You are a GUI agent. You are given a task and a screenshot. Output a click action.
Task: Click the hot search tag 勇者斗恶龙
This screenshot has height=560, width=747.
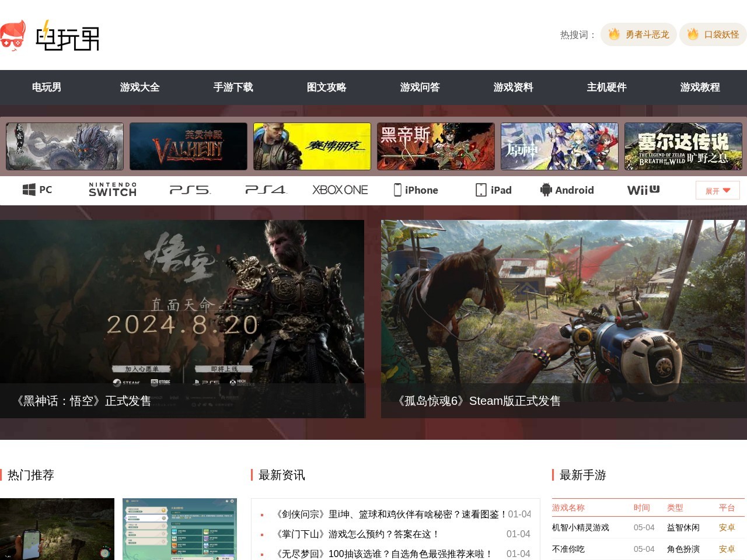(x=639, y=34)
